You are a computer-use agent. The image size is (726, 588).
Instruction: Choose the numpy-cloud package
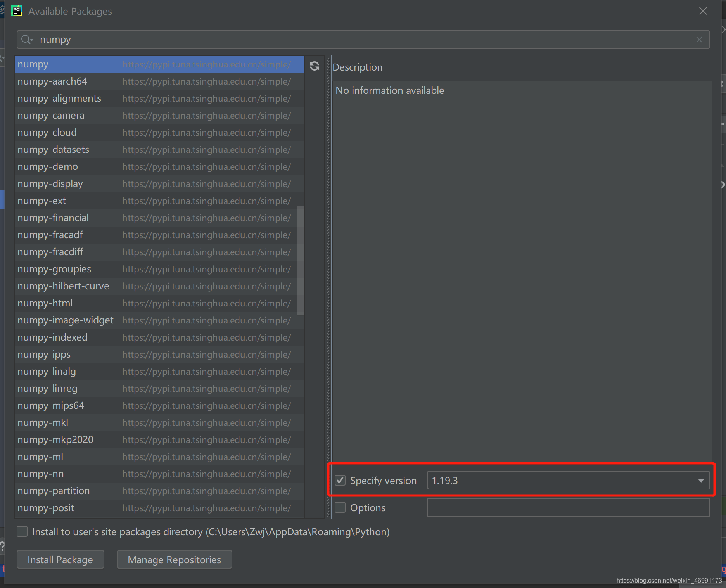click(160, 133)
